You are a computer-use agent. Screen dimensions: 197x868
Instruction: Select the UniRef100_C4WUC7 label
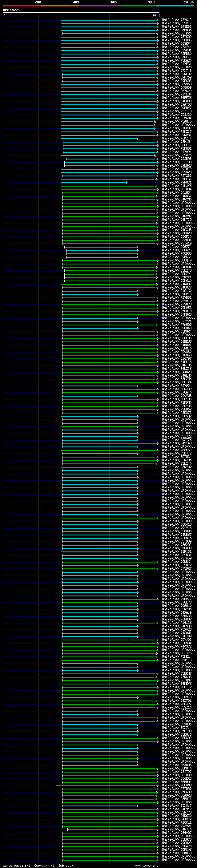pos(177,287)
